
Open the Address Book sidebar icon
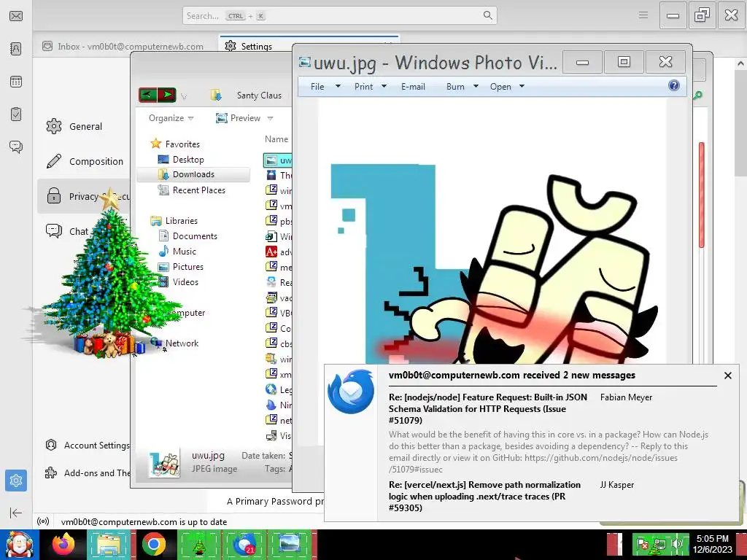pyautogui.click(x=16, y=49)
